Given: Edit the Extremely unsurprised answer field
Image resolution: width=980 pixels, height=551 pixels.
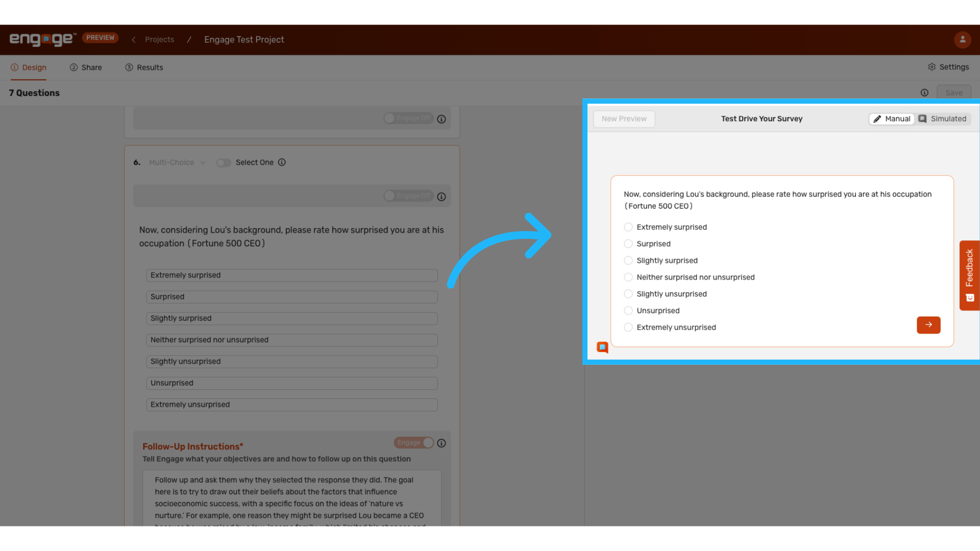Looking at the screenshot, I should (x=292, y=405).
